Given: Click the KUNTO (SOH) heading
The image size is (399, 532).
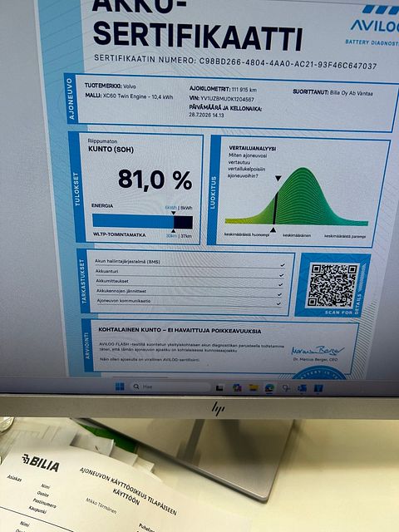Looking at the screenshot, I should tap(111, 150).
